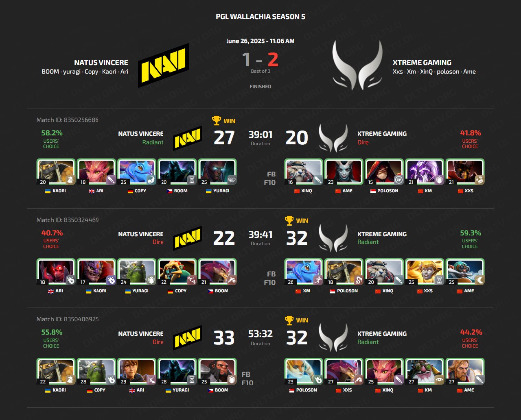The height and width of the screenshot is (420, 521).
Task: Click Ame's hero portrait in game one
Action: point(344,172)
